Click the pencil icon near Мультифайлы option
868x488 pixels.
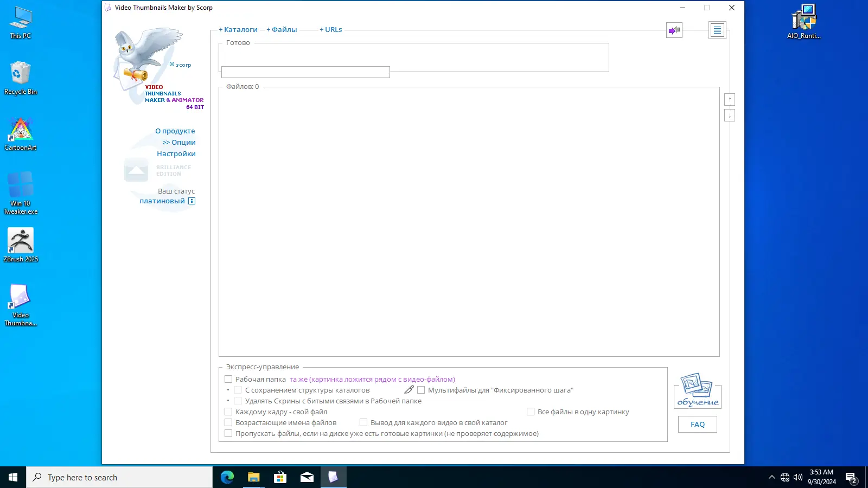pyautogui.click(x=409, y=389)
